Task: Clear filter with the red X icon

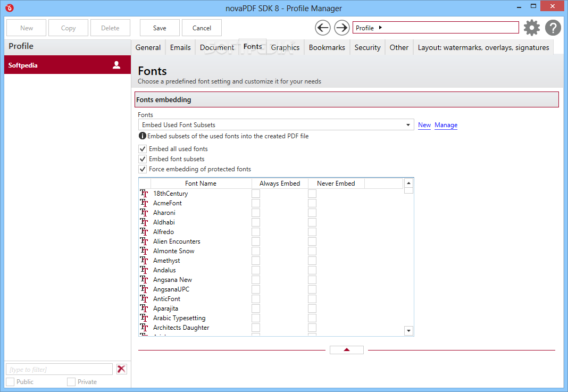Action: [121, 369]
